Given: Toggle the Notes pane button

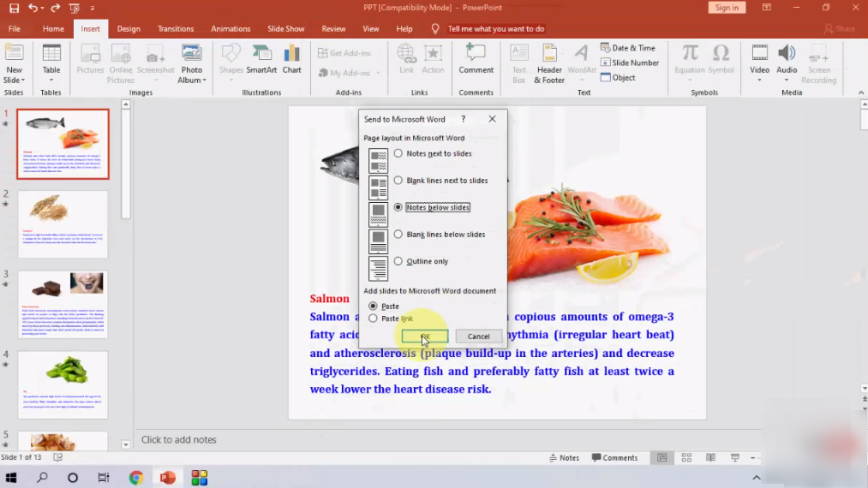Looking at the screenshot, I should pos(564,457).
